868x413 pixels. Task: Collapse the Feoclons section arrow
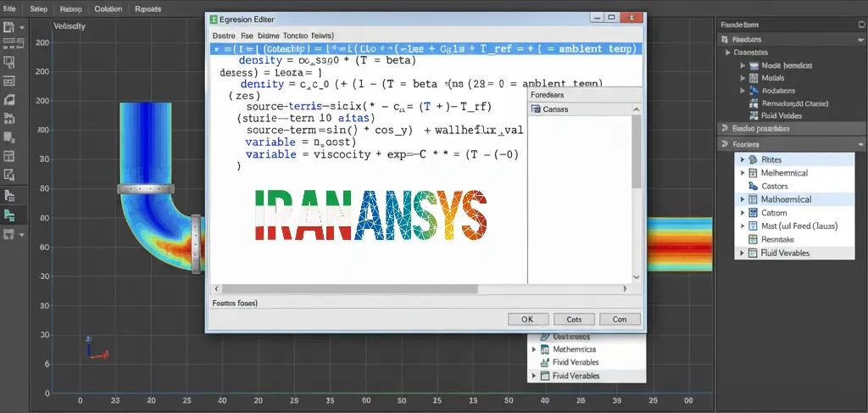[860, 39]
